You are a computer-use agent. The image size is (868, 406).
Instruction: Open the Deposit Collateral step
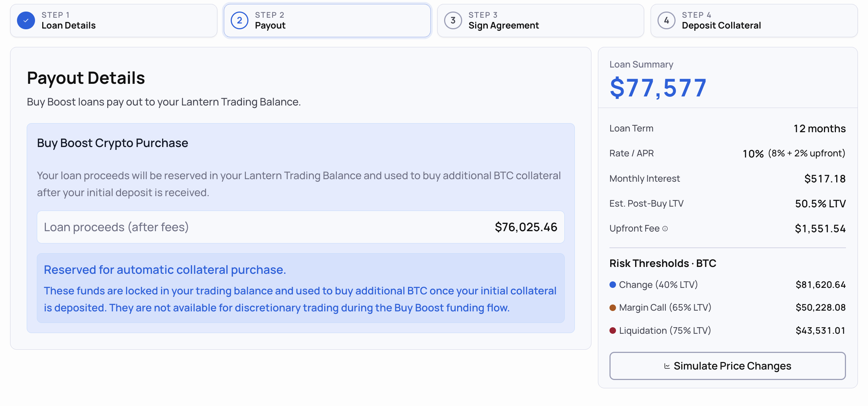(x=754, y=21)
